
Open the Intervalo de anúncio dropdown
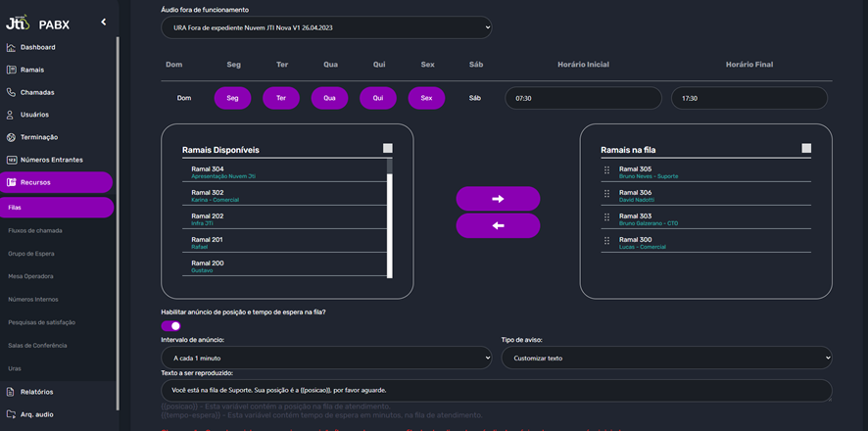pyautogui.click(x=326, y=358)
